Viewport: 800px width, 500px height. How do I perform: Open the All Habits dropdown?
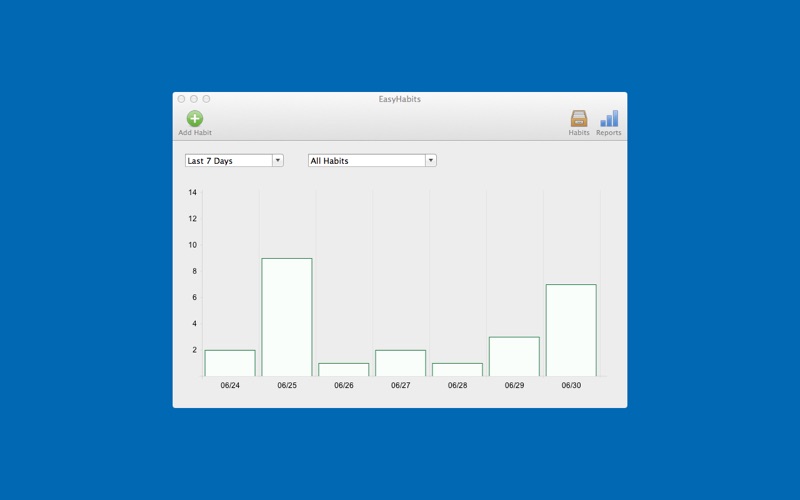(372, 161)
